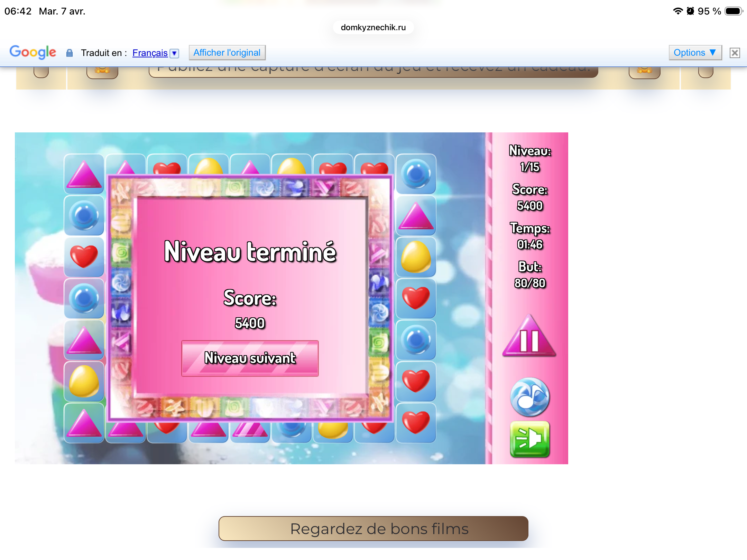Close the Google Translate bar
The image size is (747, 560).
[x=735, y=53]
